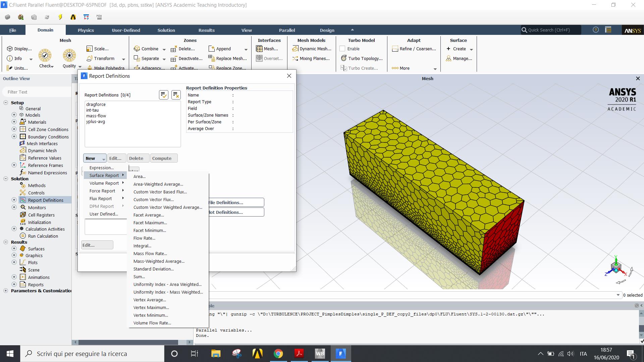The height and width of the screenshot is (362, 644).
Task: Click the lightning bolt icon in quick access toolbar
Action: (60, 17)
